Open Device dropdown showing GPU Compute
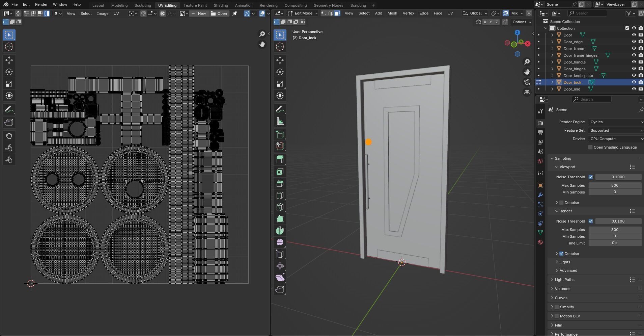Viewport: 644px width, 336px height. coord(616,139)
